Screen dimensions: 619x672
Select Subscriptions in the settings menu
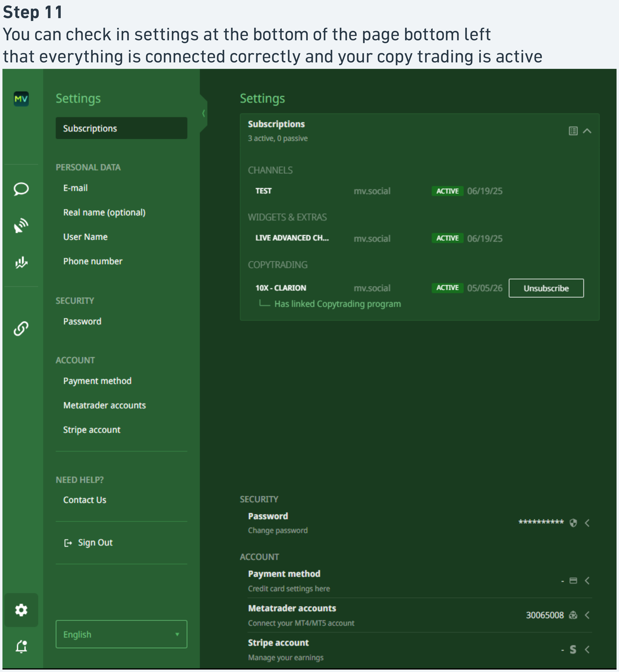pyautogui.click(x=121, y=128)
